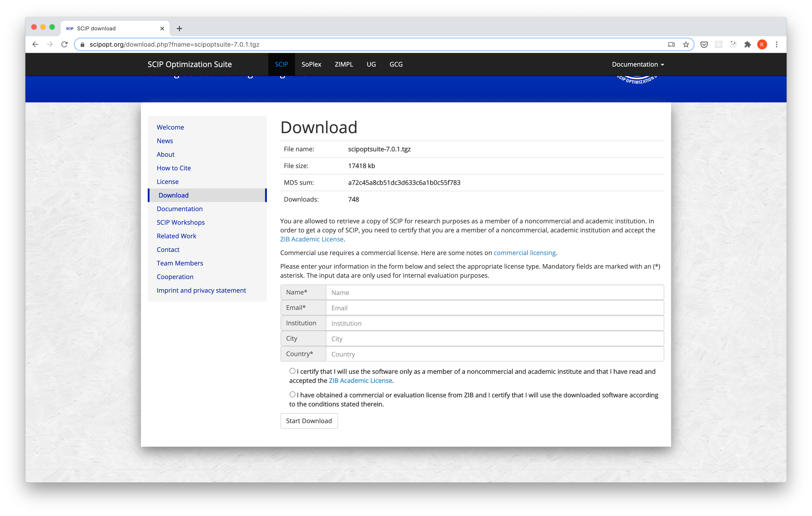
Task: Click into the Name input field
Action: [x=494, y=293]
